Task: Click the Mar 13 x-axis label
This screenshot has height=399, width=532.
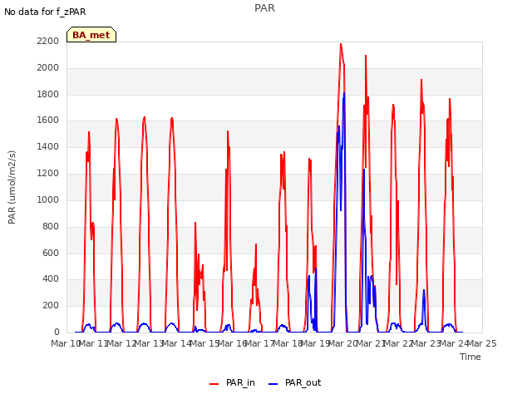Action: 150,343
